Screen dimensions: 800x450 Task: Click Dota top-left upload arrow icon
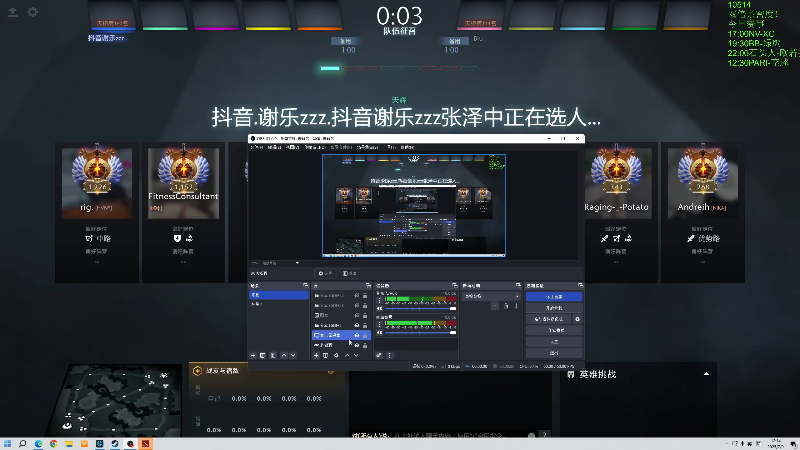point(13,12)
